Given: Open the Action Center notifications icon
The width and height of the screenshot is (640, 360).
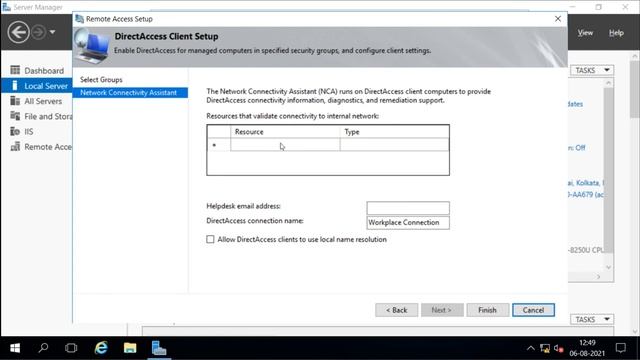Looking at the screenshot, I should pos(620,348).
